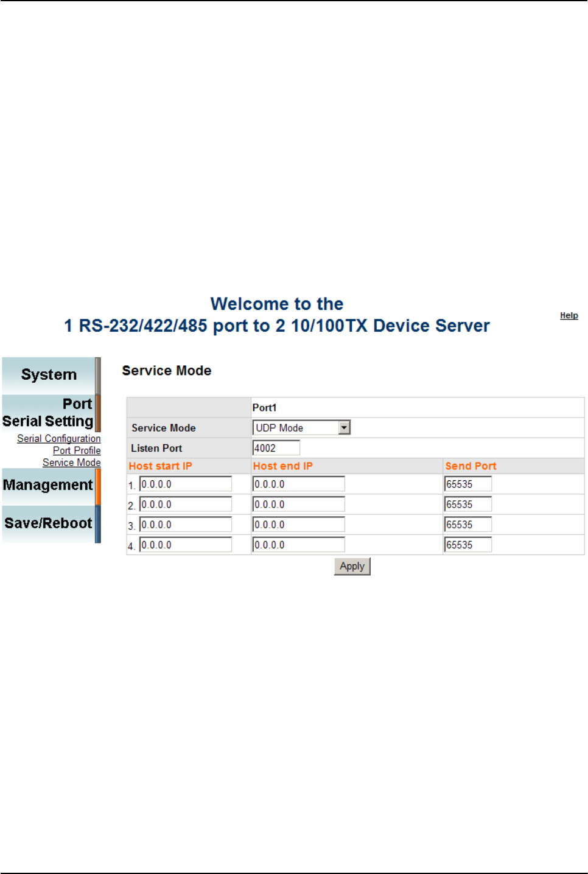Click row 4 Host end IP field
The height and width of the screenshot is (874, 588).
coord(299,545)
